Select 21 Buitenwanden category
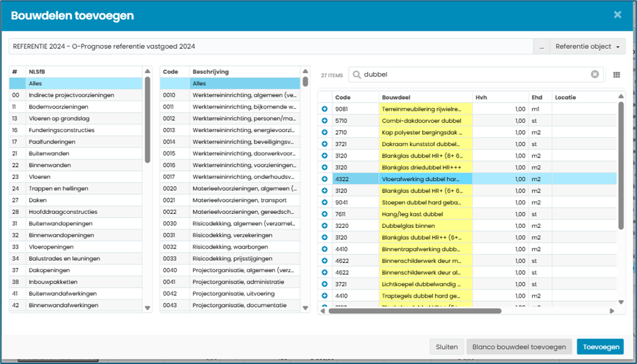 pos(76,154)
